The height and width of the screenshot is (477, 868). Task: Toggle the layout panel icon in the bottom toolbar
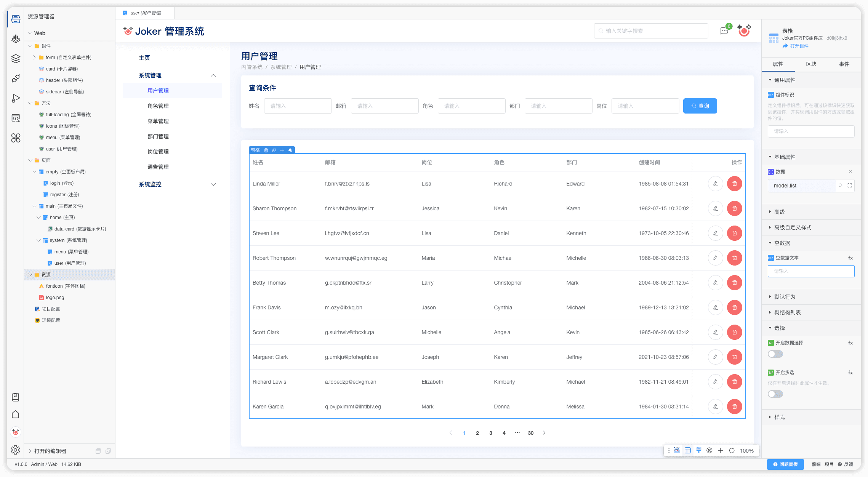pos(688,450)
